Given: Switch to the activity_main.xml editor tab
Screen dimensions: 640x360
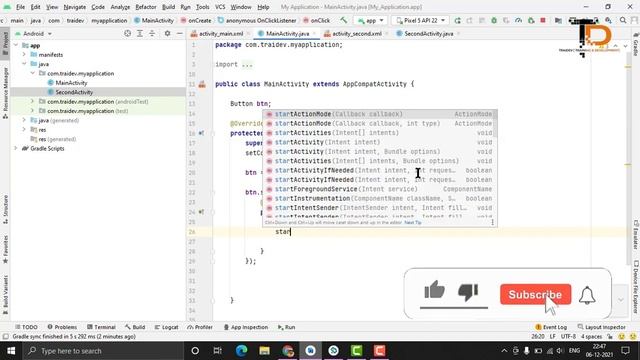Looking at the screenshot, I should point(220,33).
